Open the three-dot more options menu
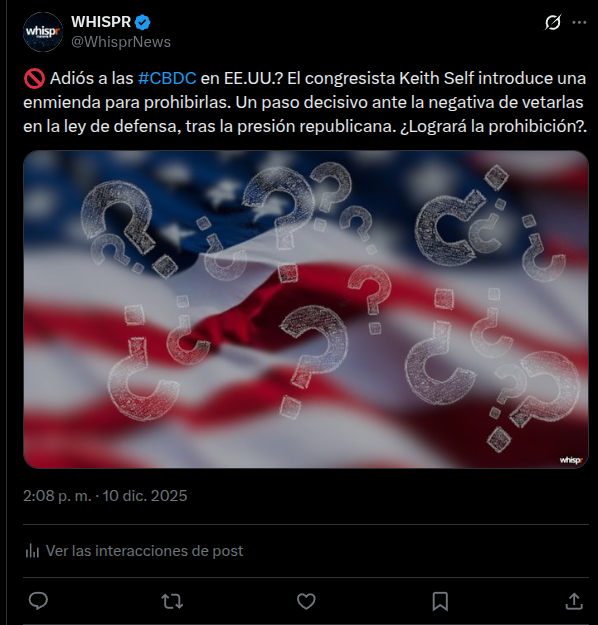The image size is (598, 625). (x=579, y=22)
